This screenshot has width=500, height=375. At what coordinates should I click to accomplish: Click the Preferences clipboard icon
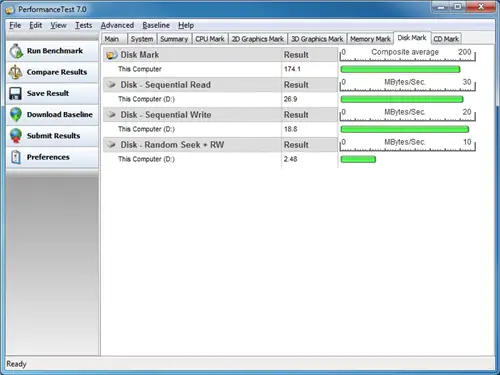coord(16,157)
